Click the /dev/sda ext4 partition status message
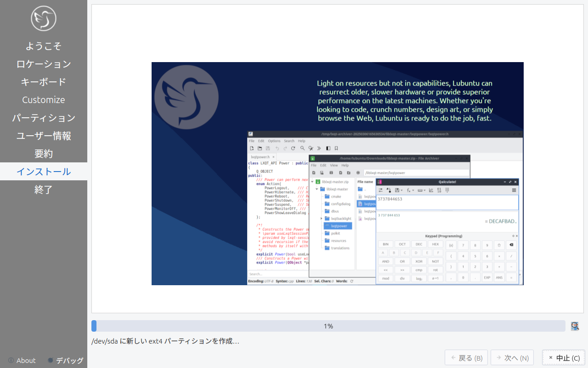 [165, 341]
